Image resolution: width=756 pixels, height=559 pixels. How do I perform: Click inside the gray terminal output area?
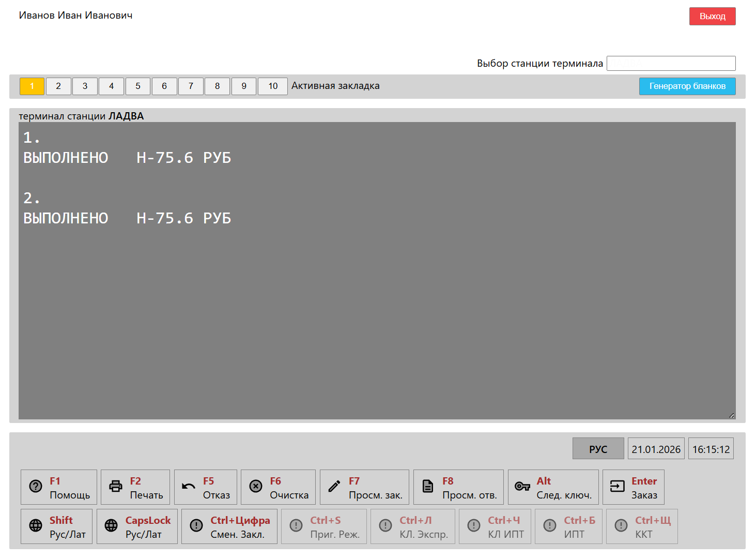[x=377, y=310]
